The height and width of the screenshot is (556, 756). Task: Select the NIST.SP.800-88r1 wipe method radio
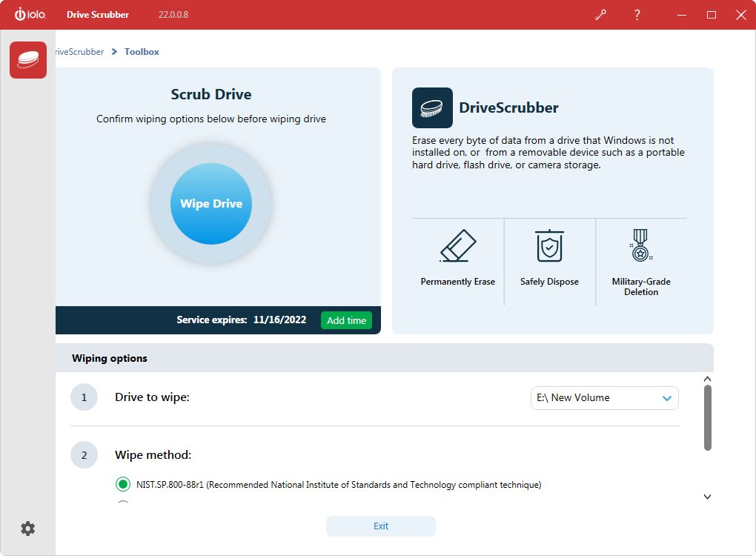pyautogui.click(x=123, y=485)
